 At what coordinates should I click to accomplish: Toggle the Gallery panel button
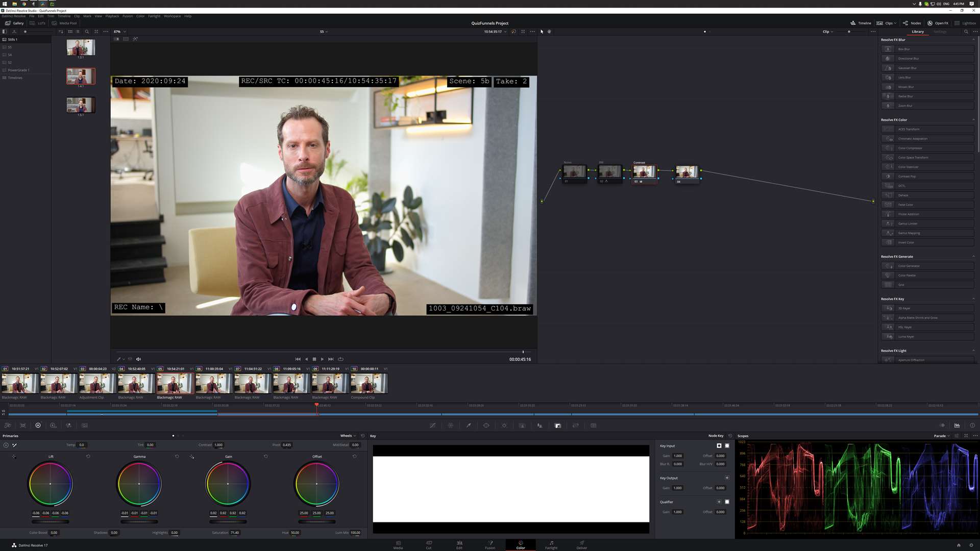[x=14, y=23]
